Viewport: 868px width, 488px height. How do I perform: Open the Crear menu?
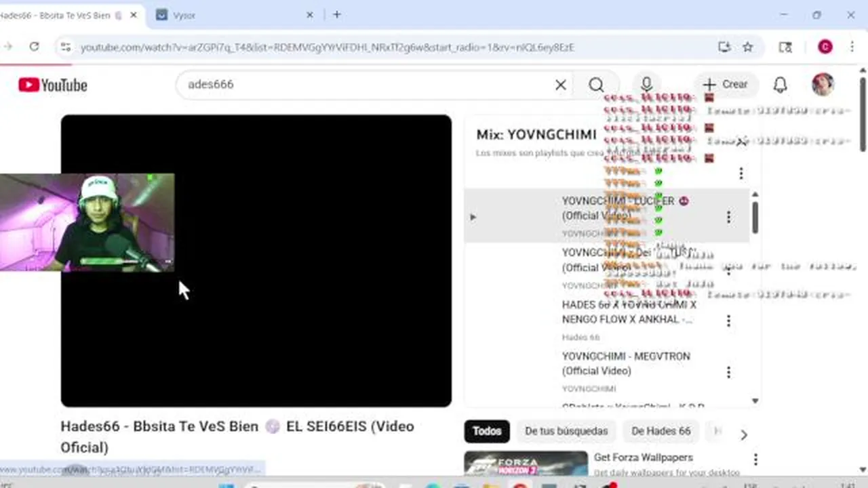point(726,85)
